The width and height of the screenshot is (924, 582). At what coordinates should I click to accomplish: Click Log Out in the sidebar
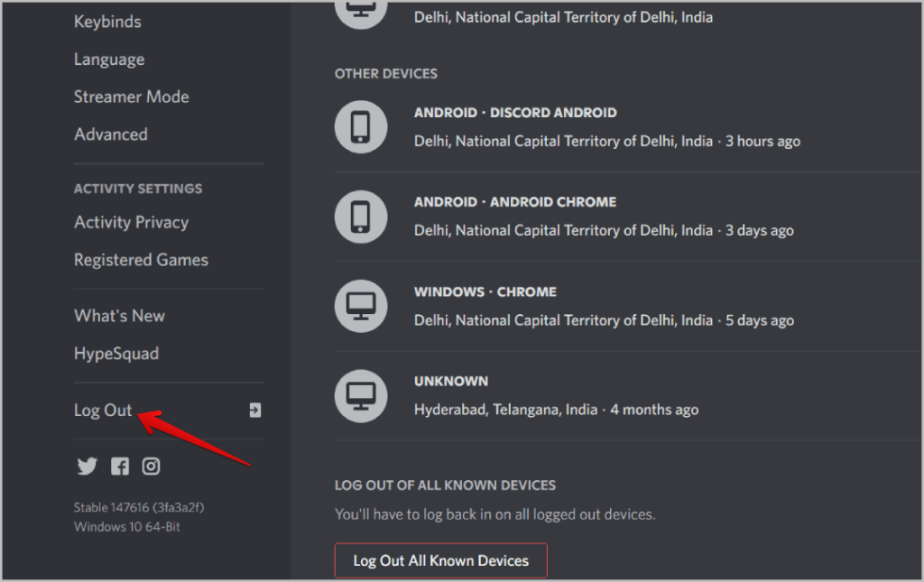pos(103,411)
